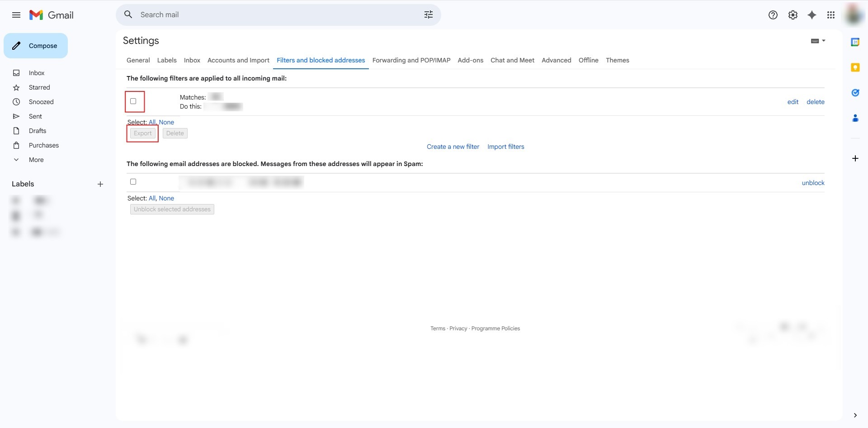Open the Google apps grid
The height and width of the screenshot is (428, 868).
(x=831, y=15)
